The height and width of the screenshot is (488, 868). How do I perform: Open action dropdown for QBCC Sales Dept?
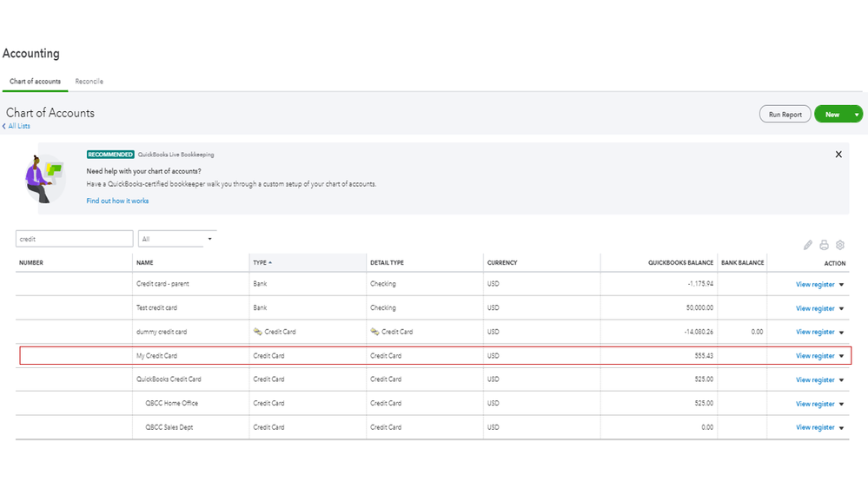(841, 427)
